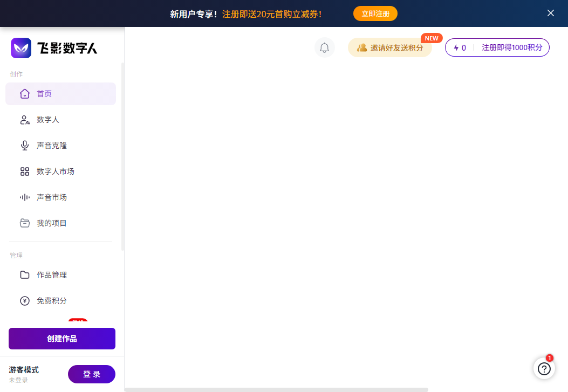Click the 声音市场 waveform icon
The height and width of the screenshot is (392, 568).
[x=25, y=197]
